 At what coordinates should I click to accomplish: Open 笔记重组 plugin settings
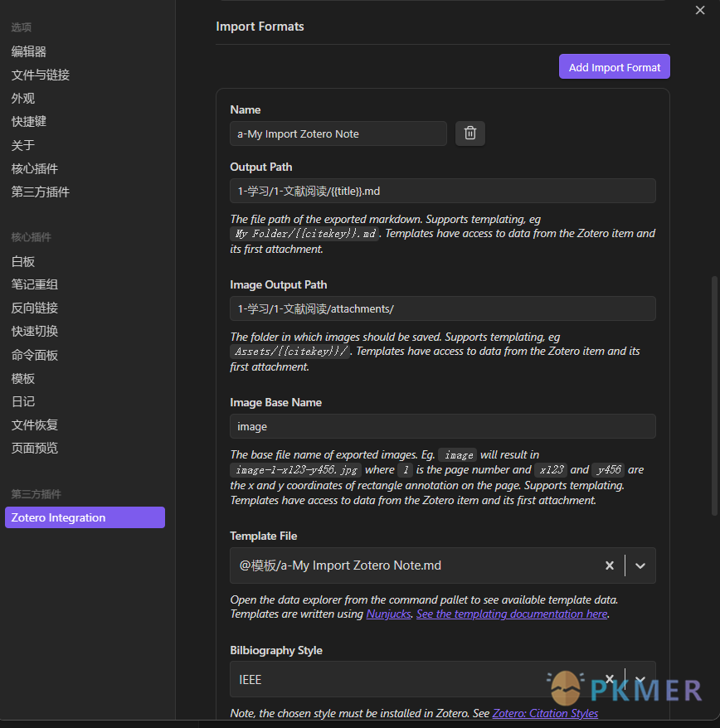click(34, 284)
